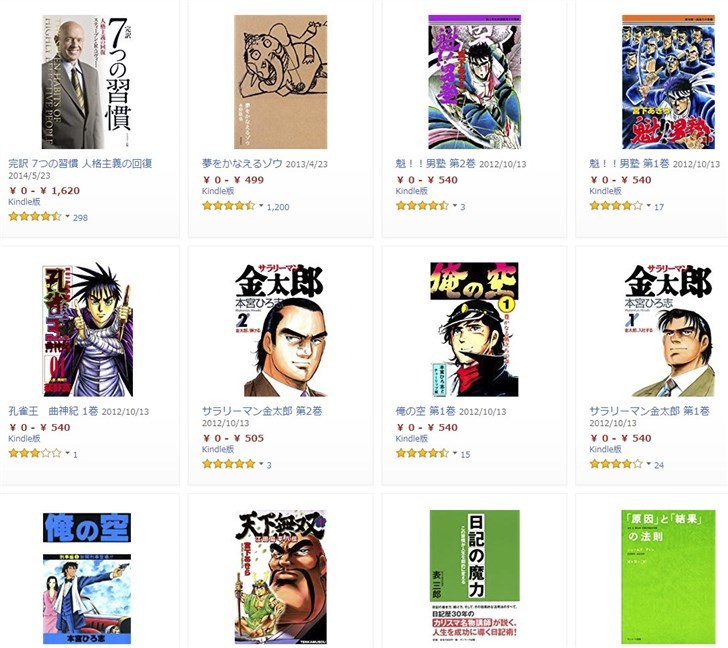This screenshot has height=648, width=728.
Task: Follow the 魁!!男塾 第1巻 title link
Action: (629, 163)
